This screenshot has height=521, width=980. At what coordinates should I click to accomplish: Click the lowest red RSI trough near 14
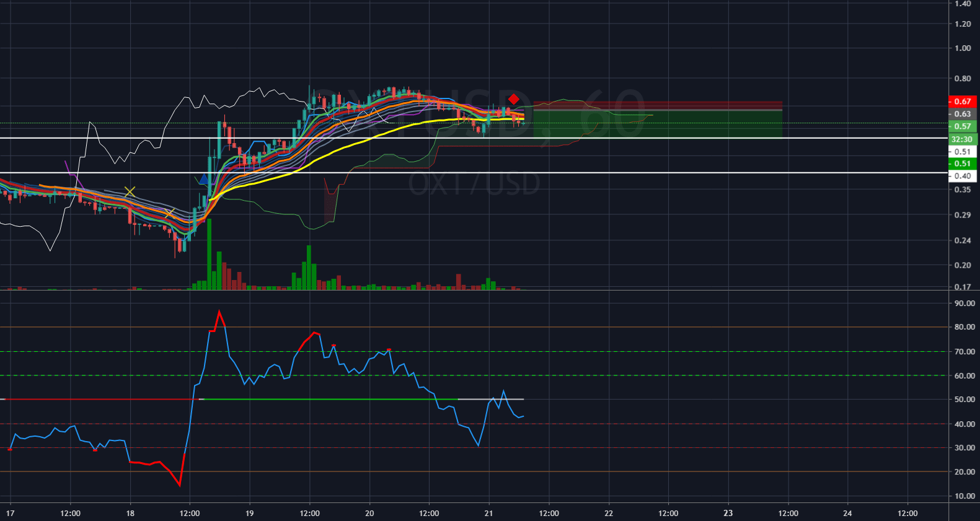[180, 485]
